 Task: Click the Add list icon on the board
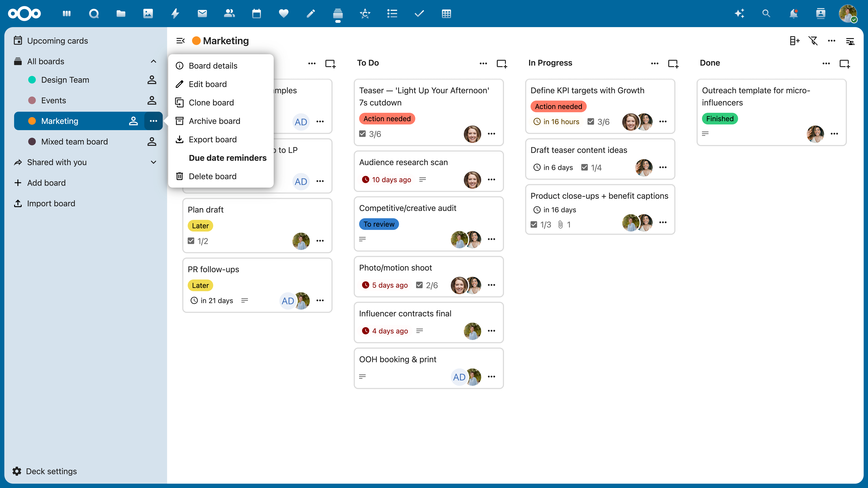point(794,41)
